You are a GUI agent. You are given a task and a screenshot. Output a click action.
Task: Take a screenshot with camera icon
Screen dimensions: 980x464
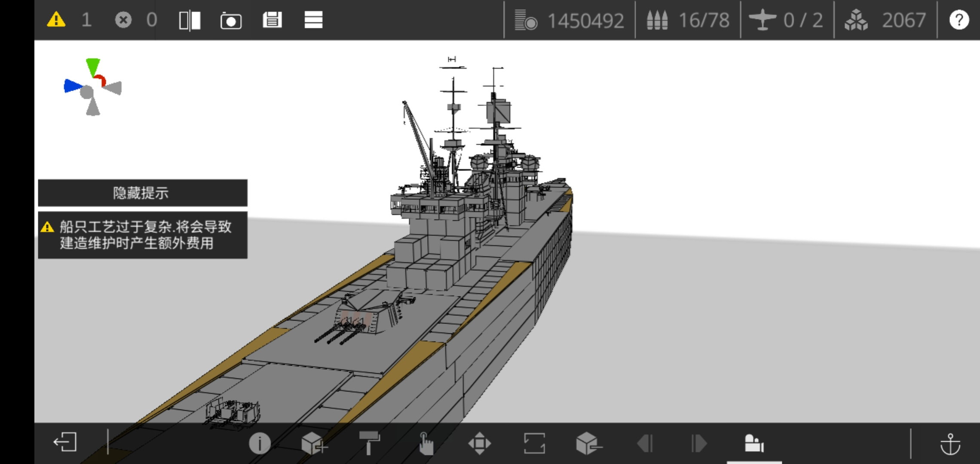[x=231, y=20]
